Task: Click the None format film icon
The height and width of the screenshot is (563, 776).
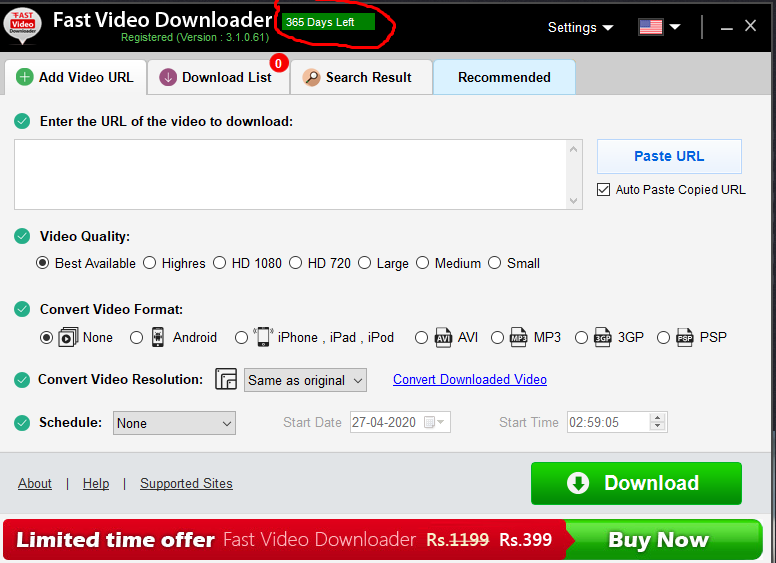Action: pos(68,337)
